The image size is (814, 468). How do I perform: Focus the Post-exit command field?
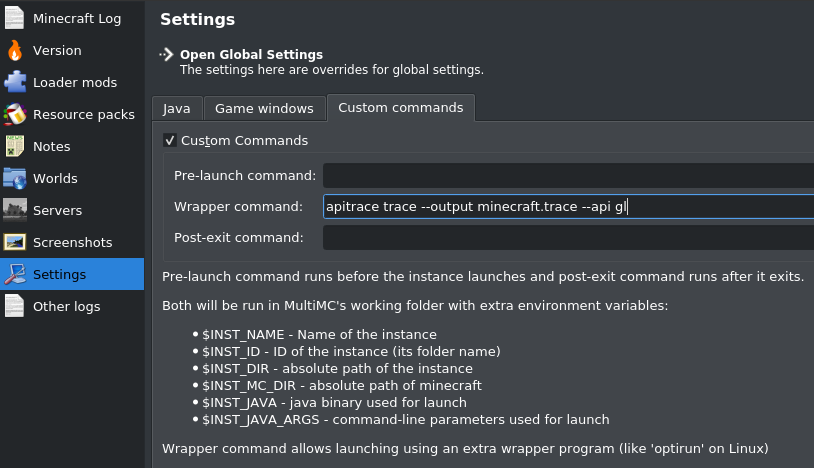(x=567, y=238)
